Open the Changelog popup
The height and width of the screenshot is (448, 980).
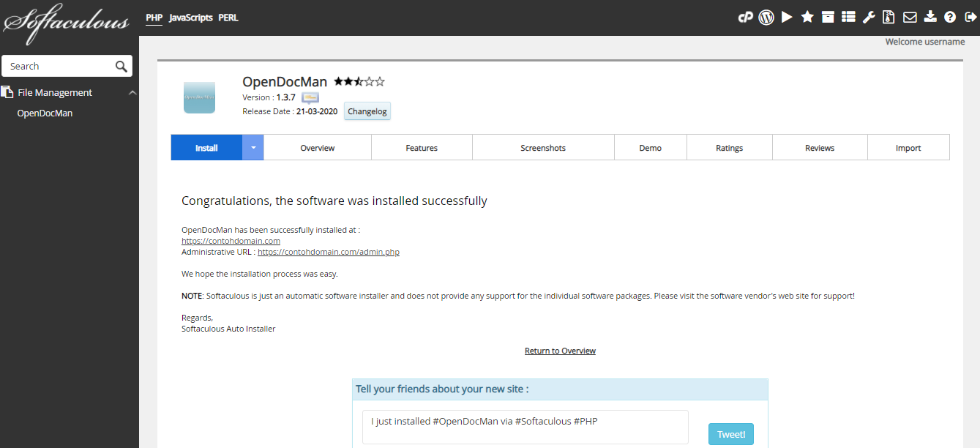(x=367, y=111)
